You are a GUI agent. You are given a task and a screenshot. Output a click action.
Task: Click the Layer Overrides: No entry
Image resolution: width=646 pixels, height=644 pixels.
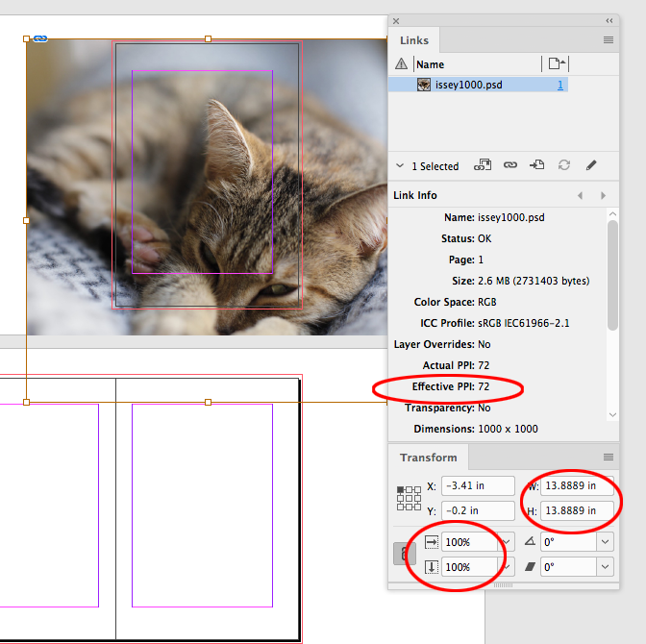(x=442, y=344)
